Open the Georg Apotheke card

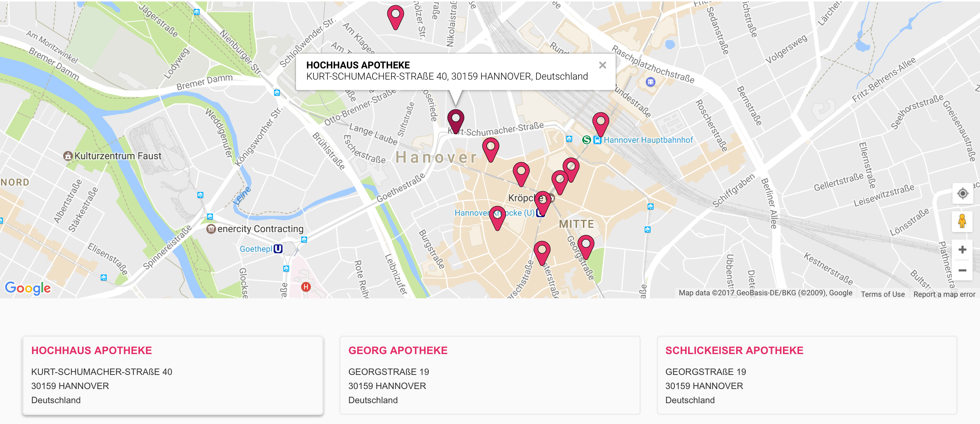coord(490,375)
